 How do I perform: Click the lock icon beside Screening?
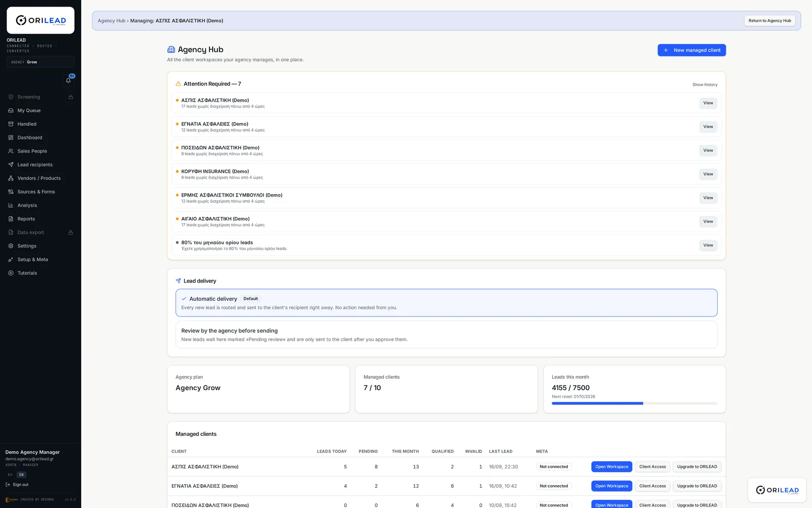click(71, 97)
